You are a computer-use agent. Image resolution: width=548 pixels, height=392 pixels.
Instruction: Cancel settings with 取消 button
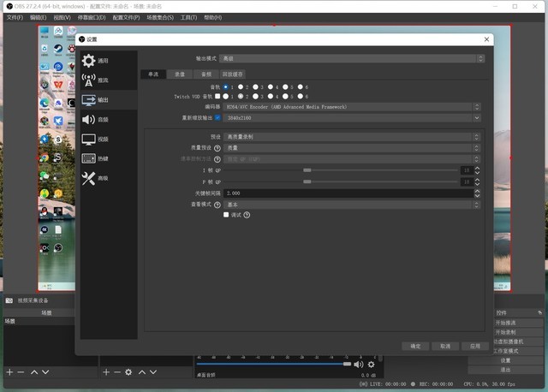click(445, 347)
